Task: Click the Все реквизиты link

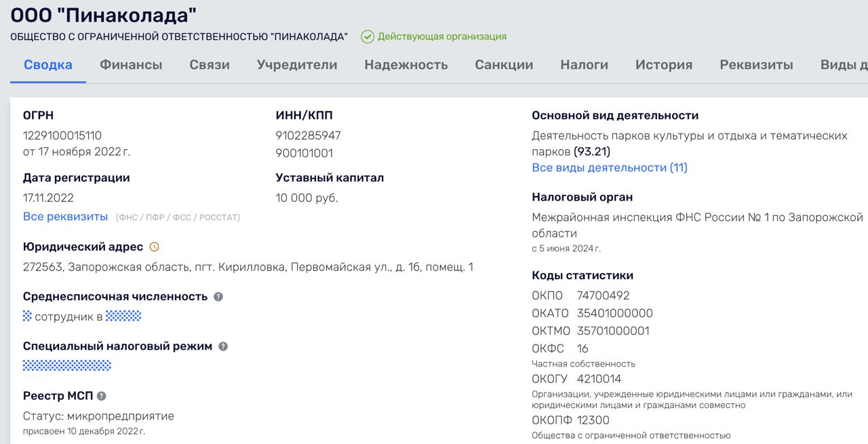Action: [x=65, y=217]
